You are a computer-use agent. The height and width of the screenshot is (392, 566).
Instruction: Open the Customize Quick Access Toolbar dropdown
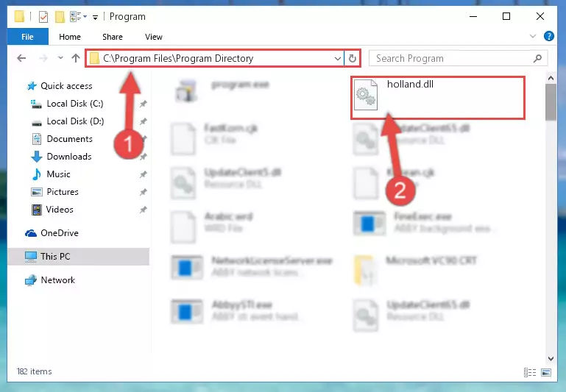coord(95,17)
